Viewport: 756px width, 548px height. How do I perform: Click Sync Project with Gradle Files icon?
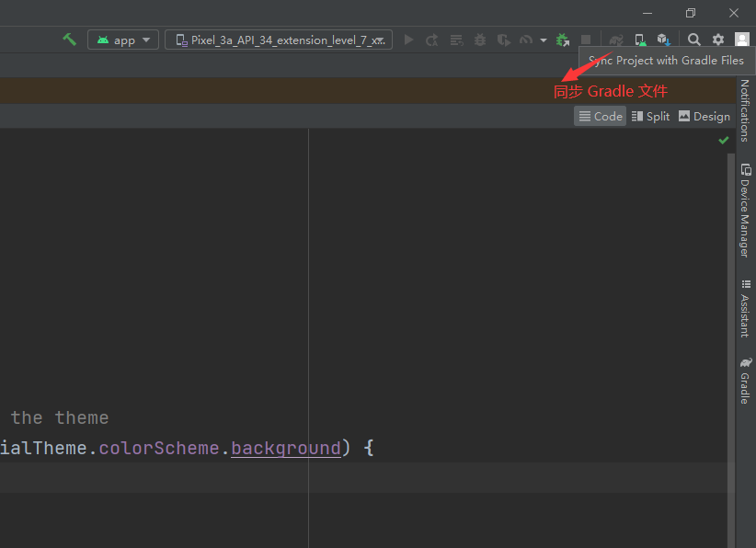coord(616,40)
